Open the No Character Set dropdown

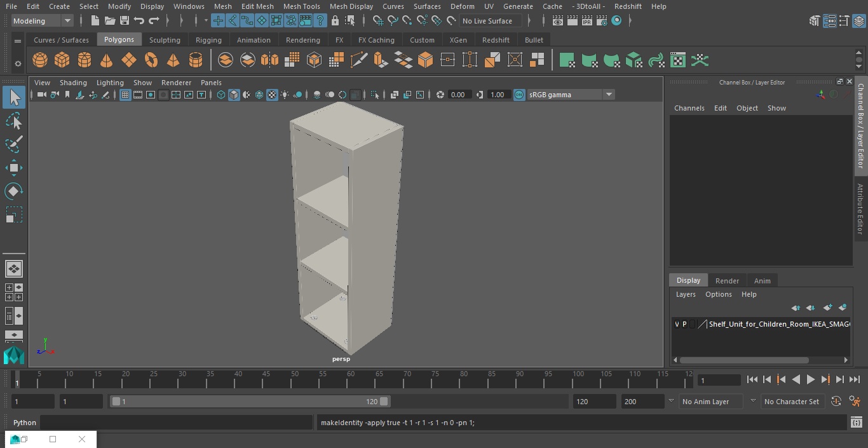coord(792,402)
